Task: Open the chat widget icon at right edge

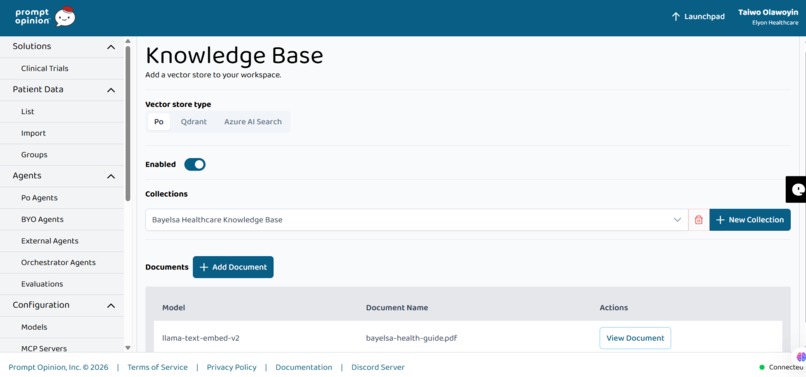Action: [796, 189]
